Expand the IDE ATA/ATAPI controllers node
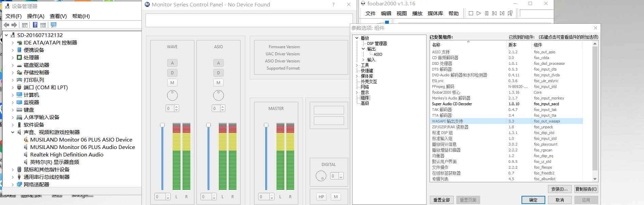 (13, 43)
